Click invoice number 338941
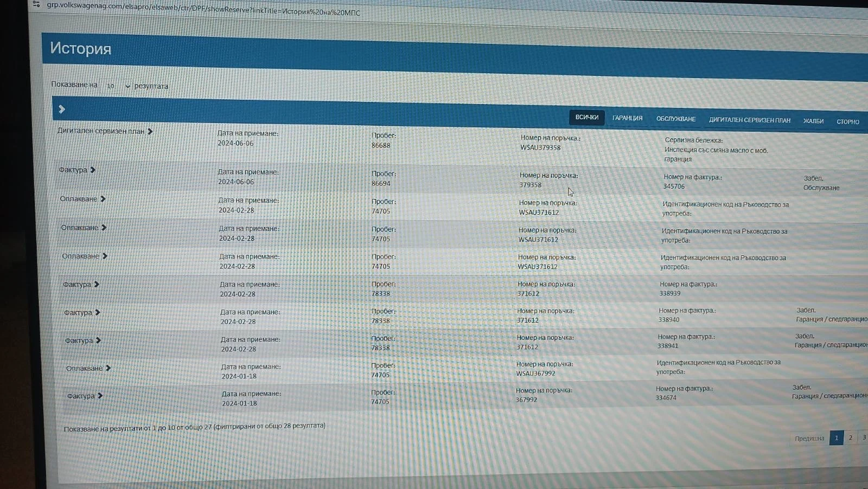 click(668, 346)
